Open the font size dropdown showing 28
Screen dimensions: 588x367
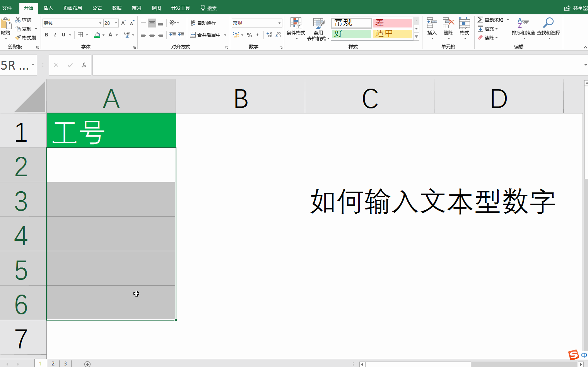tap(116, 23)
